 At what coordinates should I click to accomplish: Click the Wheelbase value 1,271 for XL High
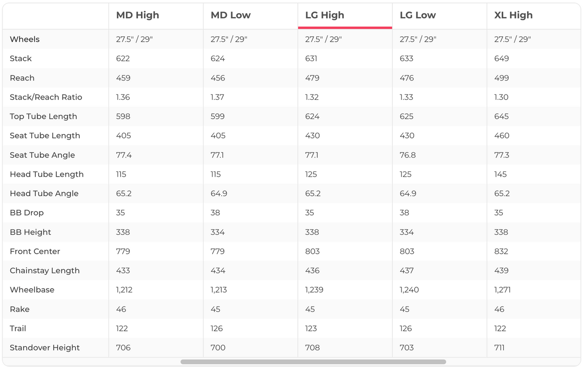pyautogui.click(x=502, y=290)
